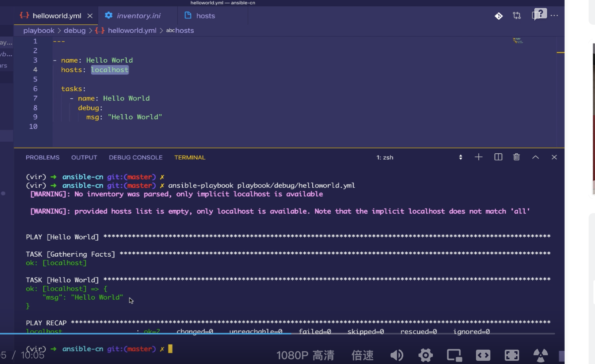This screenshot has height=364, width=595.
Task: Kill the terminal with the trash icon
Action: (x=516, y=157)
